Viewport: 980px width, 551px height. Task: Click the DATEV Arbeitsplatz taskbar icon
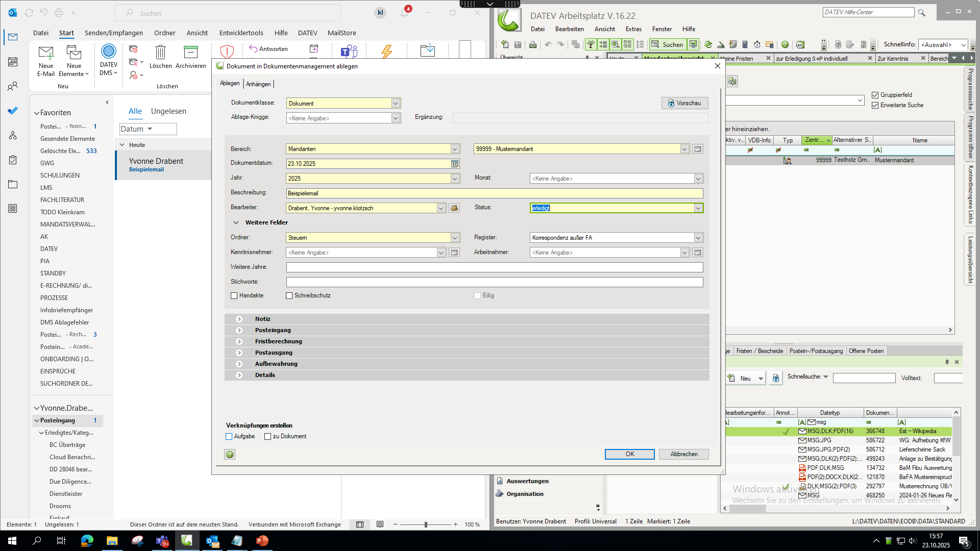tap(187, 541)
